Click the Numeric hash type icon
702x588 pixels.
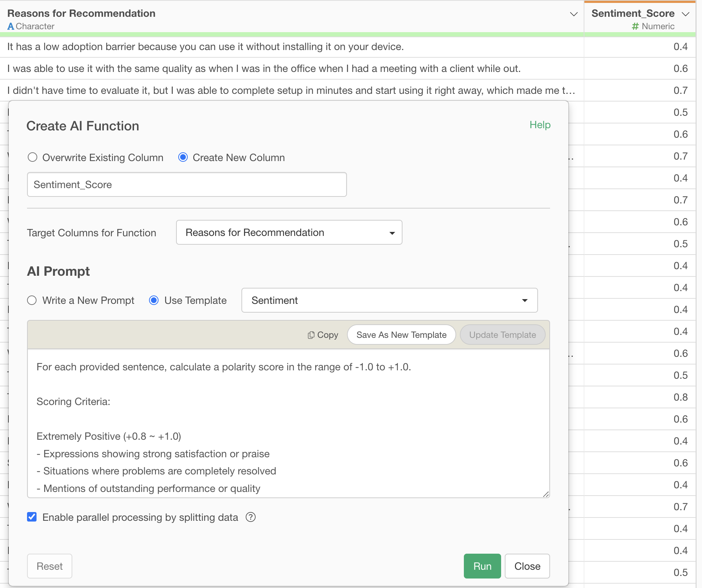pos(635,26)
